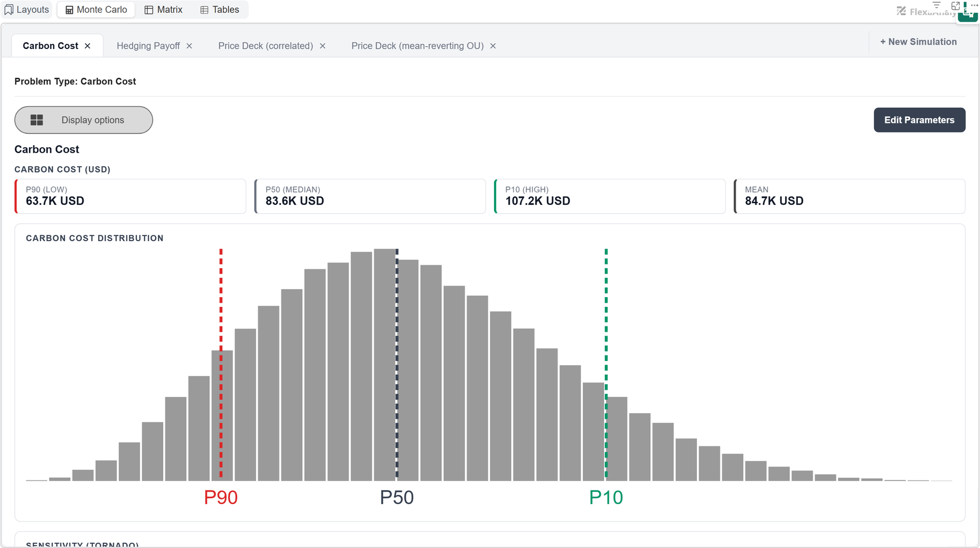The height and width of the screenshot is (548, 980).
Task: Click the filter lines icon
Action: pos(937,5)
